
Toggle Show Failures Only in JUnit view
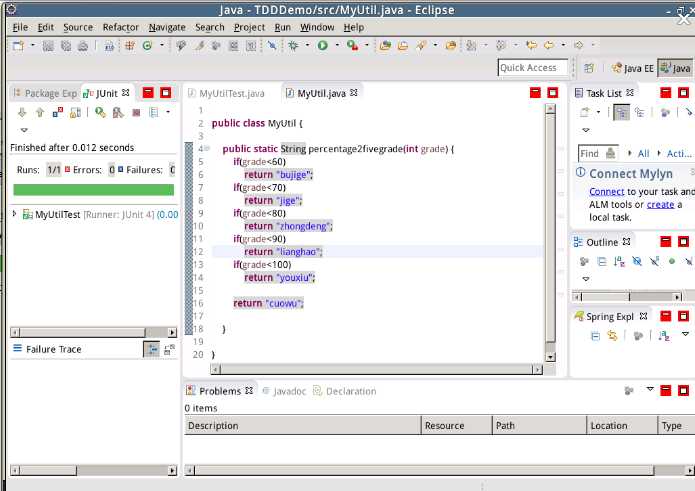pos(57,113)
